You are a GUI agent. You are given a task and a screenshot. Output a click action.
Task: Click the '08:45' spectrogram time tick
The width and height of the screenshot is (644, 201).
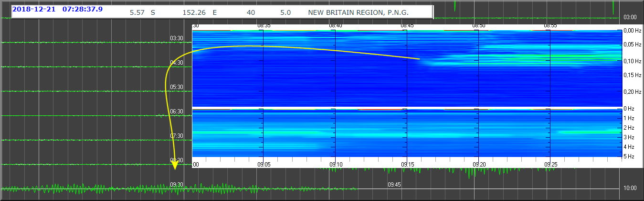407,25
